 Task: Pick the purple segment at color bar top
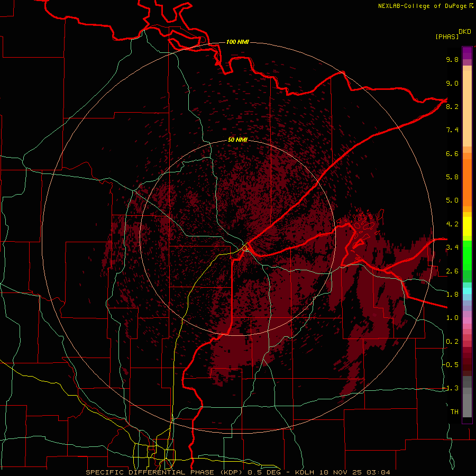(467, 53)
